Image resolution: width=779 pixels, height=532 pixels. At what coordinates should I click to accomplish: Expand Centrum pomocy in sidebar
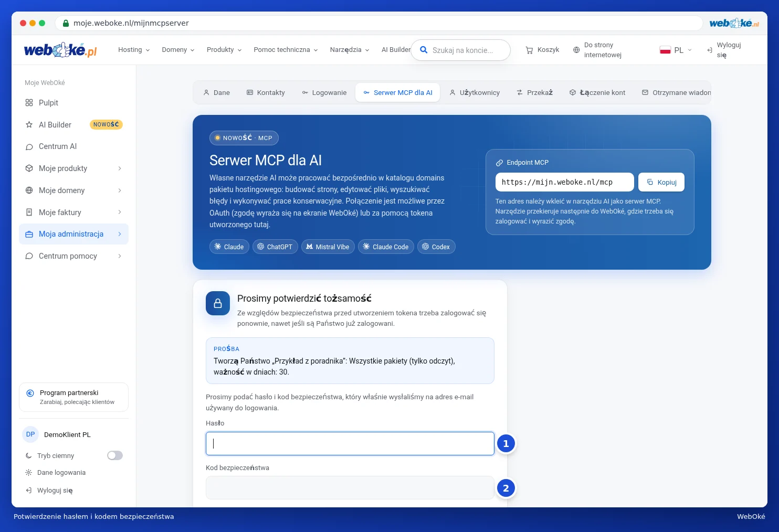tap(73, 256)
